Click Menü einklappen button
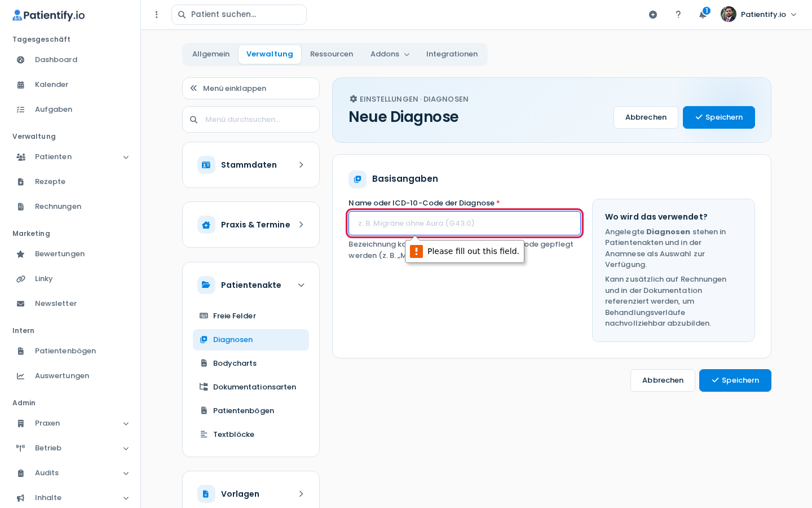This screenshot has width=812, height=508. click(x=251, y=89)
